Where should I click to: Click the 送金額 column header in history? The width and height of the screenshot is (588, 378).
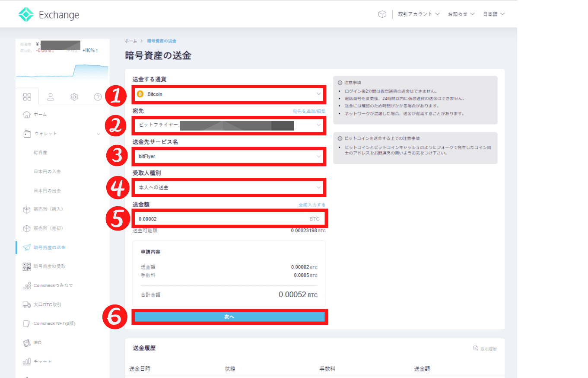(x=422, y=369)
